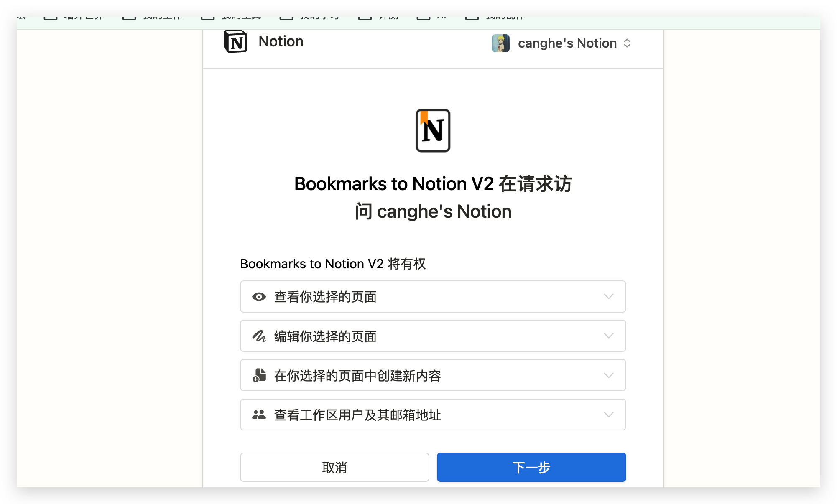The height and width of the screenshot is (504, 837).
Task: Expand chevron on 查看你选择的页面 row
Action: click(x=608, y=297)
